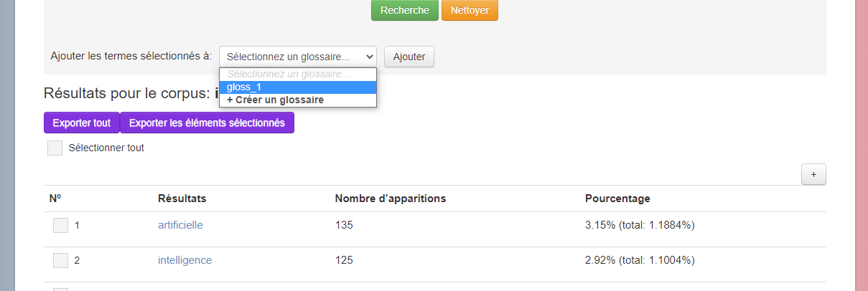Open the 'intelligence' result link
868x291 pixels.
(x=185, y=260)
